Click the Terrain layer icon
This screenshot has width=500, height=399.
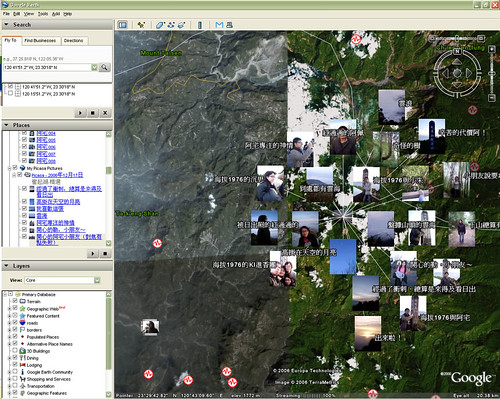tap(23, 301)
